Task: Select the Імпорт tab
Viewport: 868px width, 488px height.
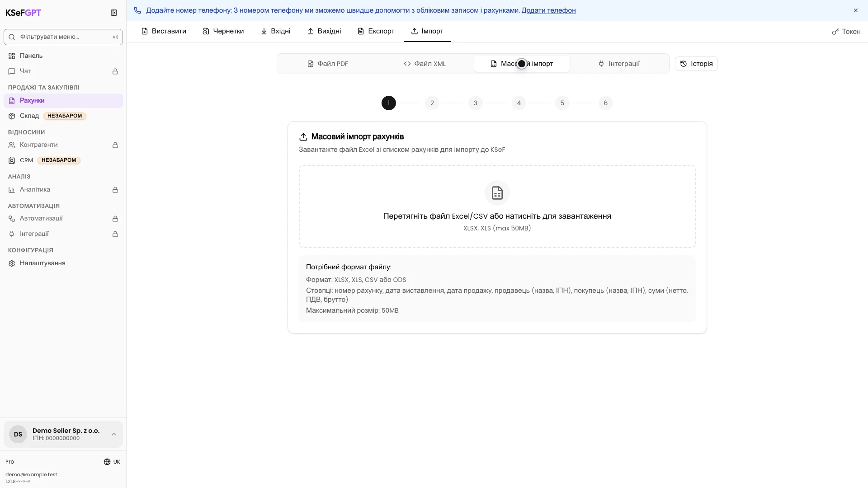Action: coord(427,31)
